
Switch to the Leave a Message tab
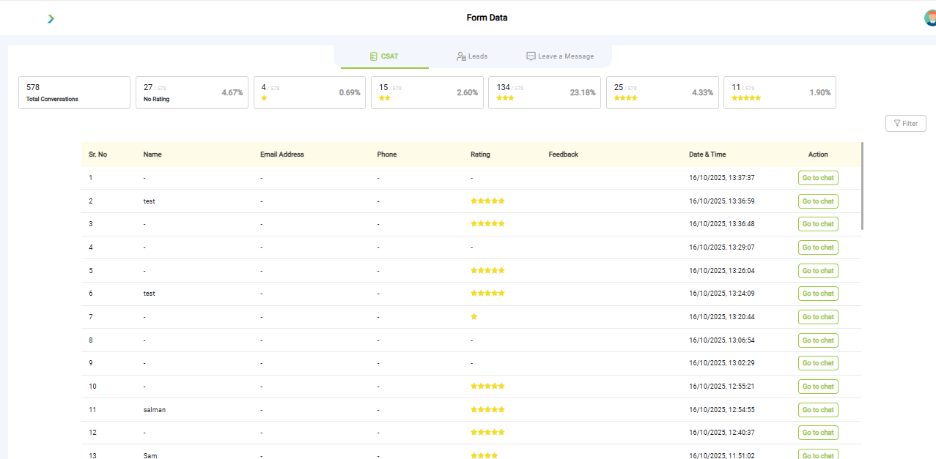point(560,56)
